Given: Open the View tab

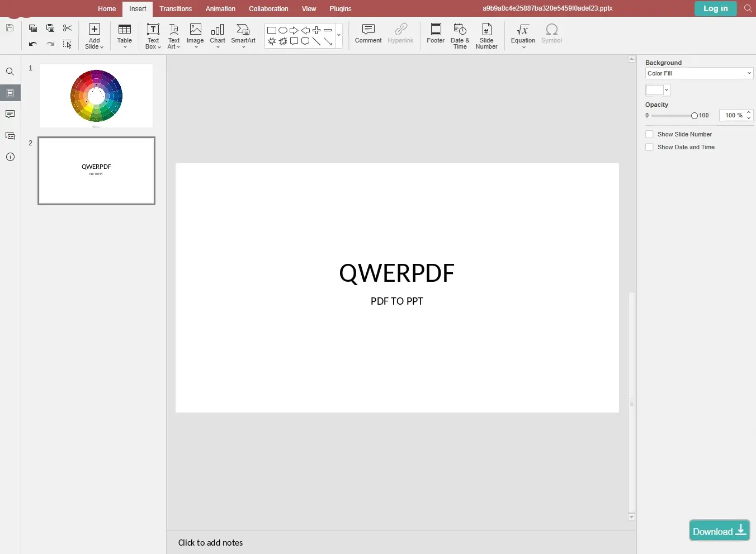Looking at the screenshot, I should [309, 9].
